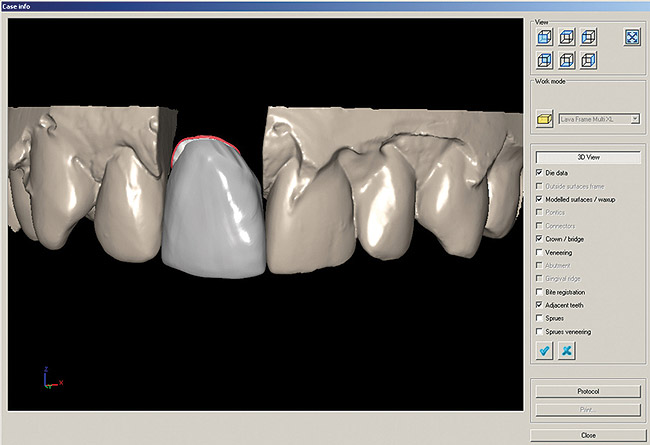Click the first view cube icon in bottom row
The image size is (650, 445).
544,61
